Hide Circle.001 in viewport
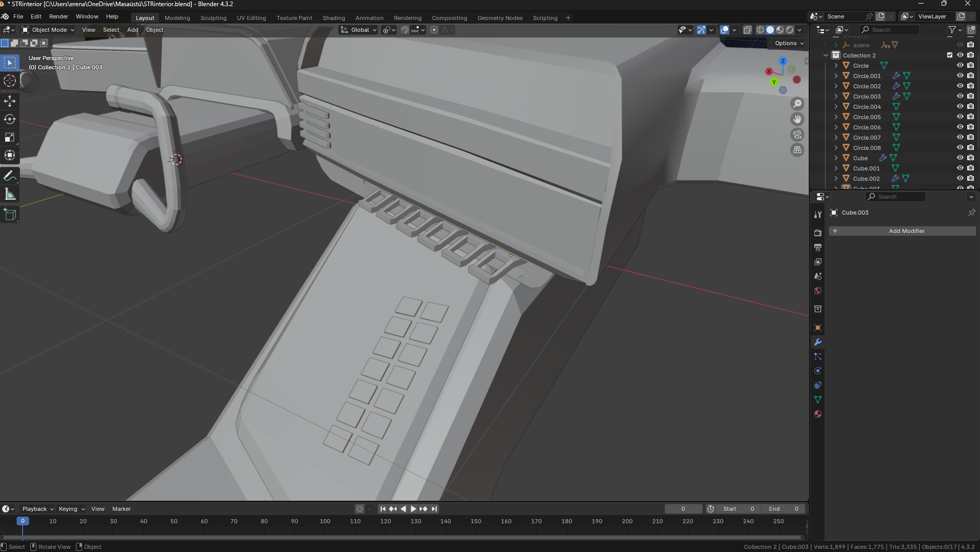 tap(960, 75)
